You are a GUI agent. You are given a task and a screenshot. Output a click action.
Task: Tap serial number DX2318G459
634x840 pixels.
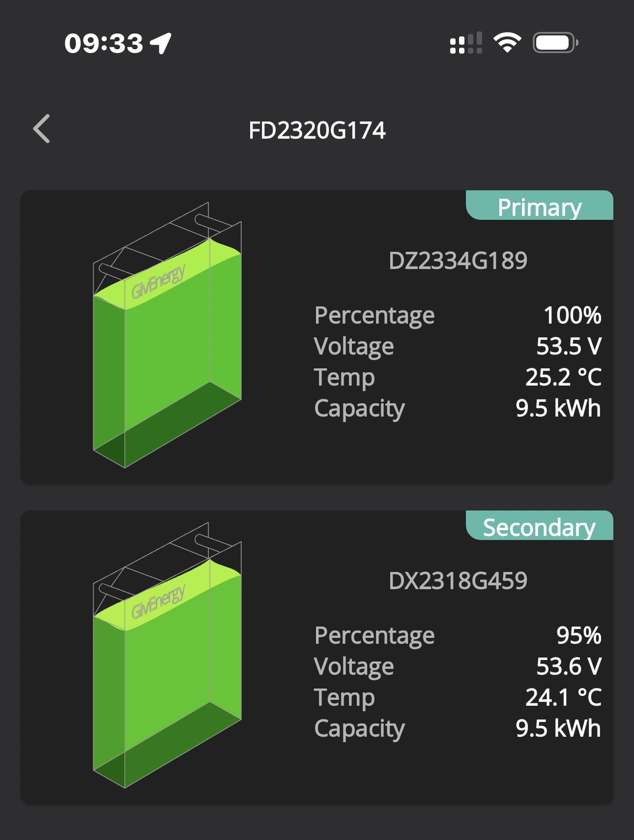(x=458, y=580)
